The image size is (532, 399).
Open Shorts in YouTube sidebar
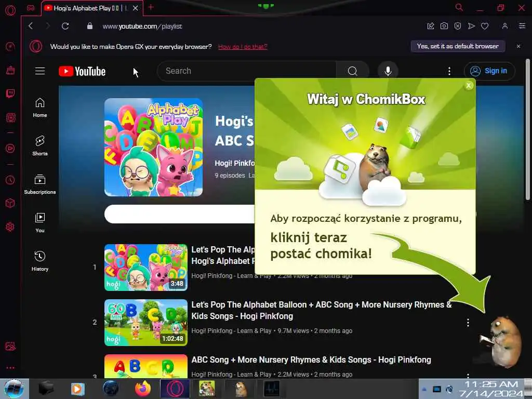tap(40, 146)
